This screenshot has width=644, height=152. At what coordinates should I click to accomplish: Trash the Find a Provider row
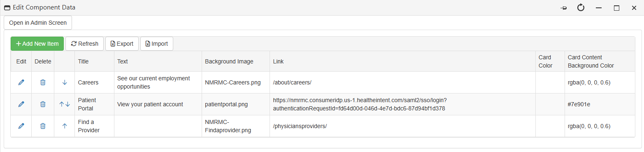tap(43, 126)
